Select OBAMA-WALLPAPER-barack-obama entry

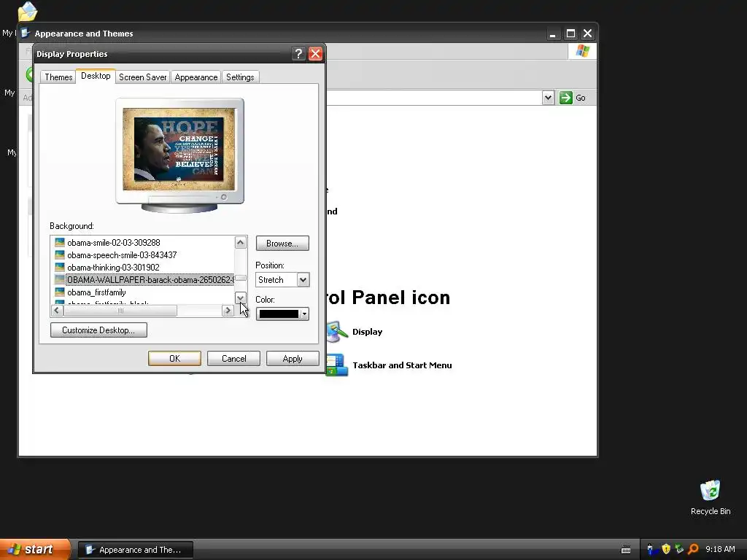tap(150, 279)
